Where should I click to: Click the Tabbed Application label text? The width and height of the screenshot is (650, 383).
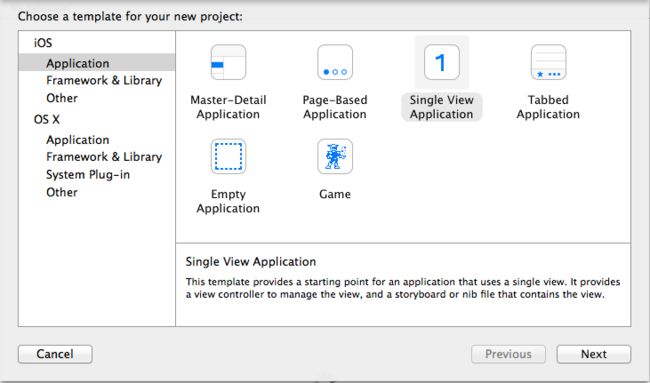[548, 107]
